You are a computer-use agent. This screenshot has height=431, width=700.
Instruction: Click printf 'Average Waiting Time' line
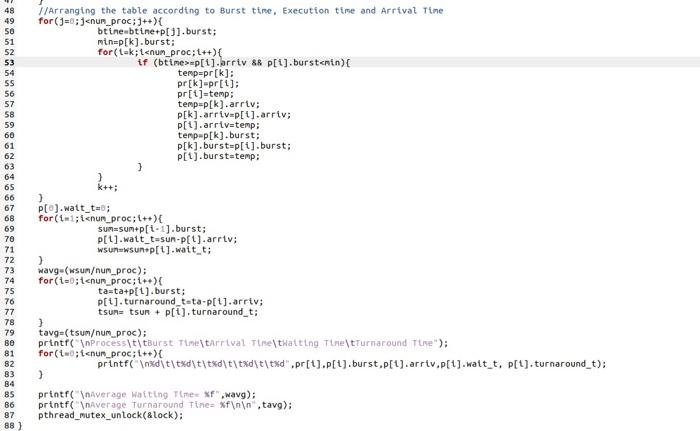point(147,395)
